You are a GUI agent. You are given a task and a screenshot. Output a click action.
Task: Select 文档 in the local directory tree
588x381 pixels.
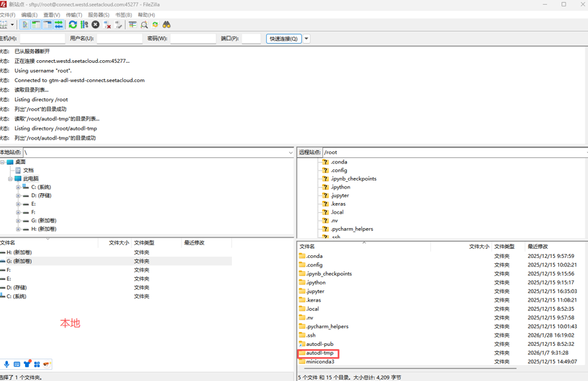[x=28, y=171]
